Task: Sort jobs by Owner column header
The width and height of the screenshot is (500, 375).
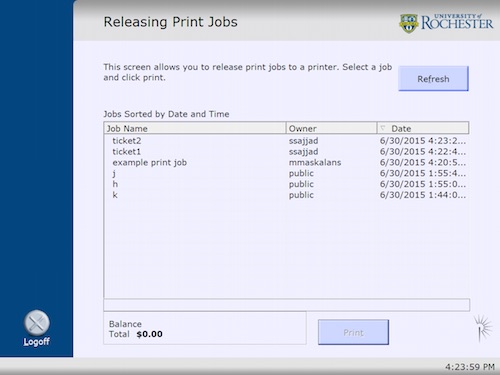Action: point(331,128)
